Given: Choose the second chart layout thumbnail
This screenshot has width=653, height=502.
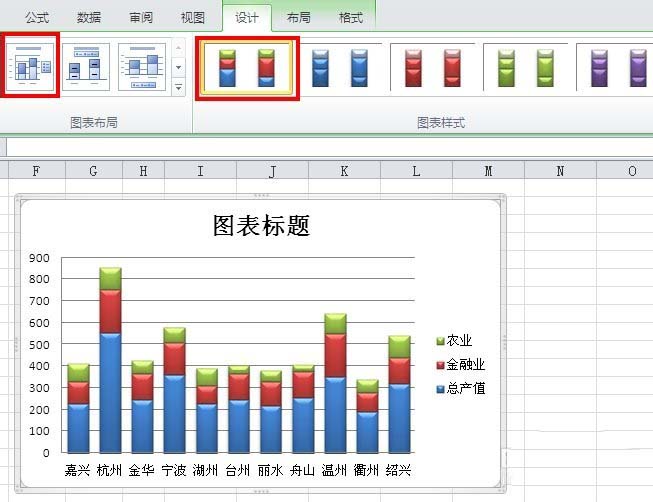Looking at the screenshot, I should (x=86, y=66).
